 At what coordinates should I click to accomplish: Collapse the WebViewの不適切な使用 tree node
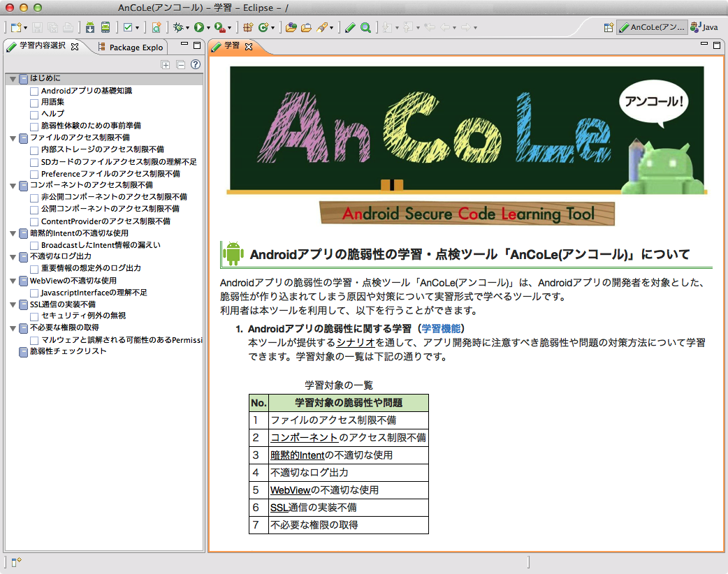pos(13,281)
